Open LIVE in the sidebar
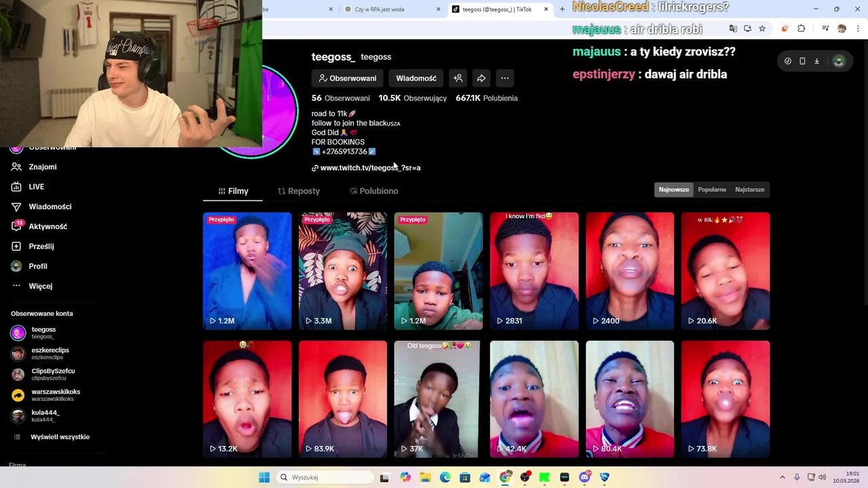Viewport: 868px width, 488px height. (x=37, y=186)
